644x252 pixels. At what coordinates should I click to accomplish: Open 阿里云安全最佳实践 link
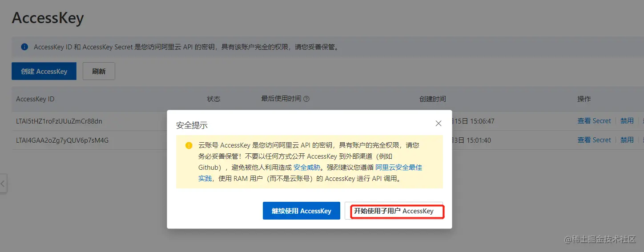310,173
